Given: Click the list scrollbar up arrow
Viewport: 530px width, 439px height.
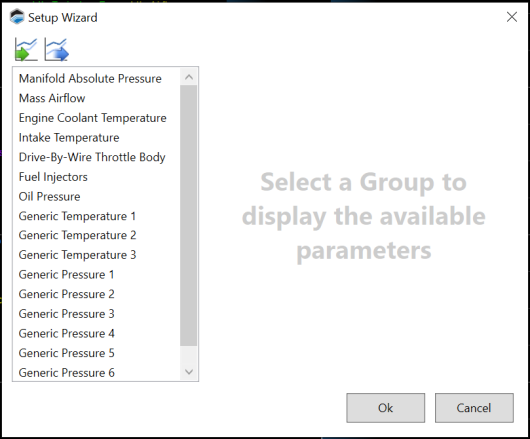Looking at the screenshot, I should pyautogui.click(x=189, y=77).
